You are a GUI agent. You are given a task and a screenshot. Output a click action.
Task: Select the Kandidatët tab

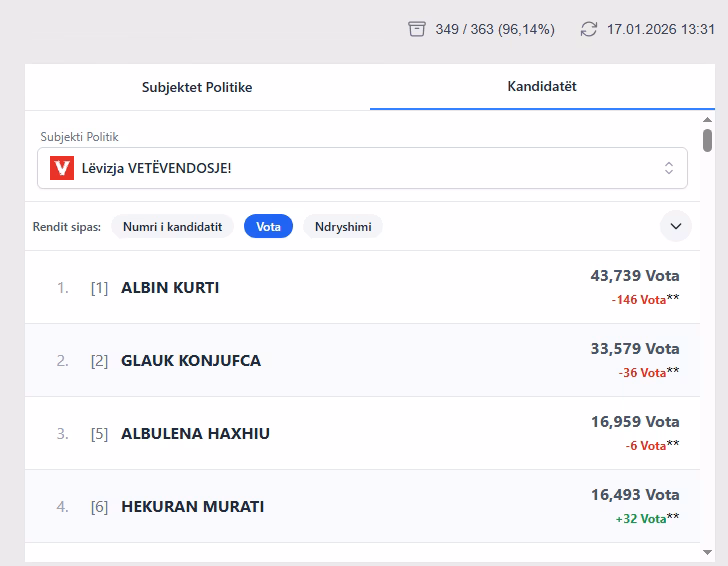[x=542, y=86]
